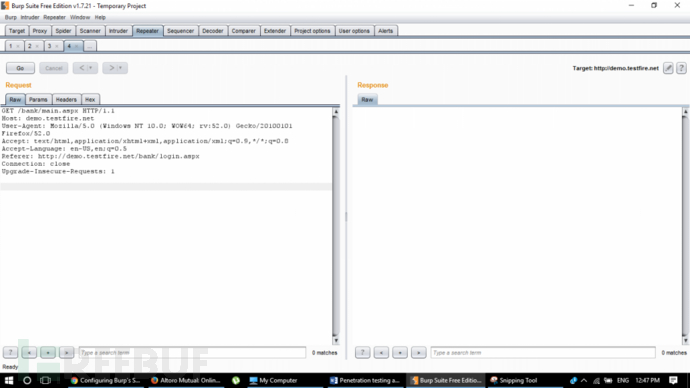Select the Response Raw tab
The height and width of the screenshot is (388, 690).
click(x=367, y=99)
